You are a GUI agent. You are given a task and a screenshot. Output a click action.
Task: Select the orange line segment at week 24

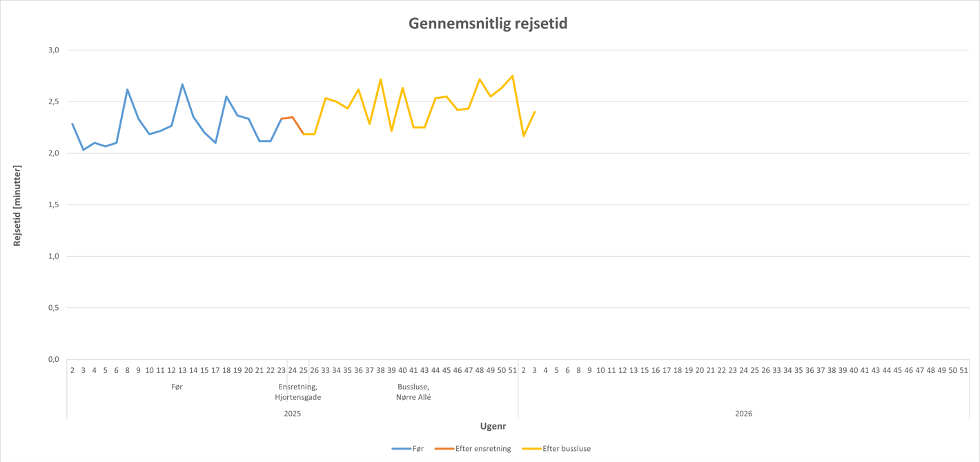pos(293,117)
